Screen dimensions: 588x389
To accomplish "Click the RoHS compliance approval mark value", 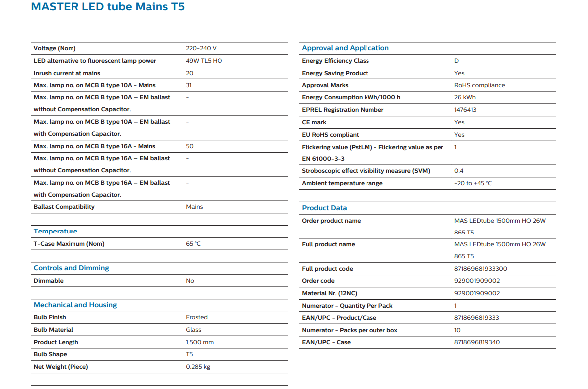I will click(x=479, y=85).
